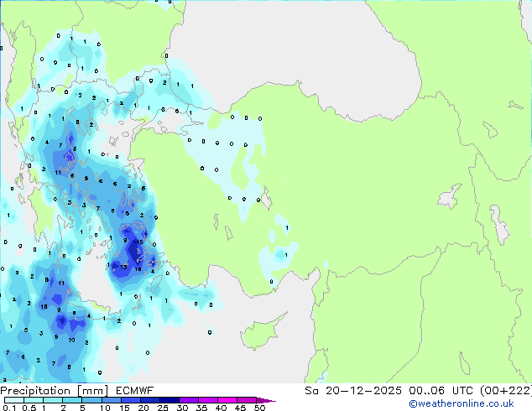Select the 45–50 mm legend color swatch
Viewport: 532px width, 411px height.
[247, 400]
